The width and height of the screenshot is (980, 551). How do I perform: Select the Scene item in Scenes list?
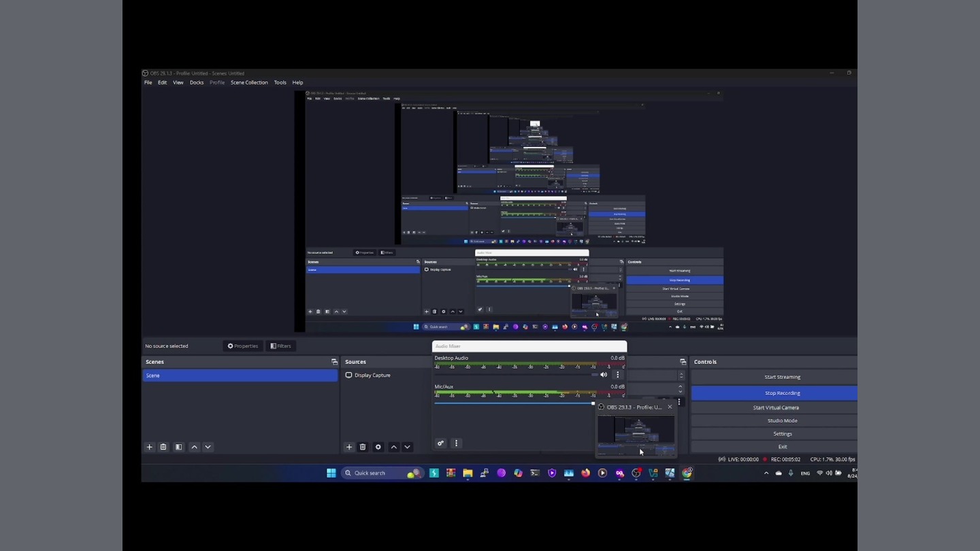(x=240, y=375)
